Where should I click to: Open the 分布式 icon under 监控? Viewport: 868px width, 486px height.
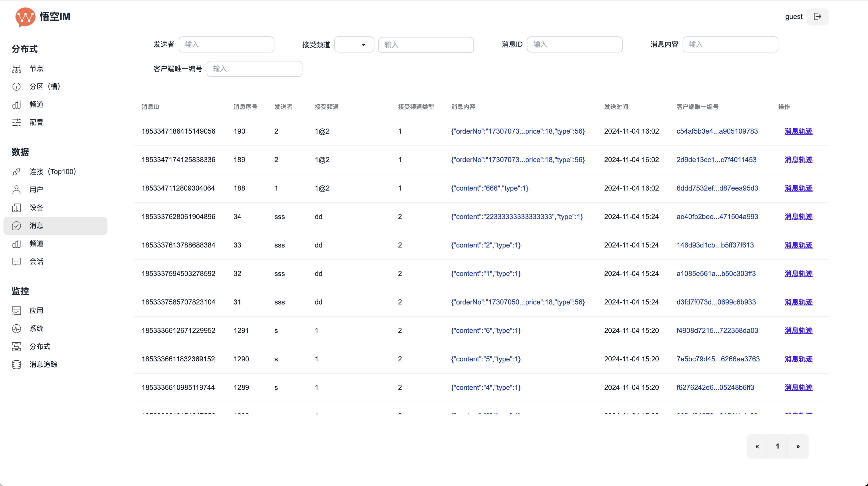(16, 347)
